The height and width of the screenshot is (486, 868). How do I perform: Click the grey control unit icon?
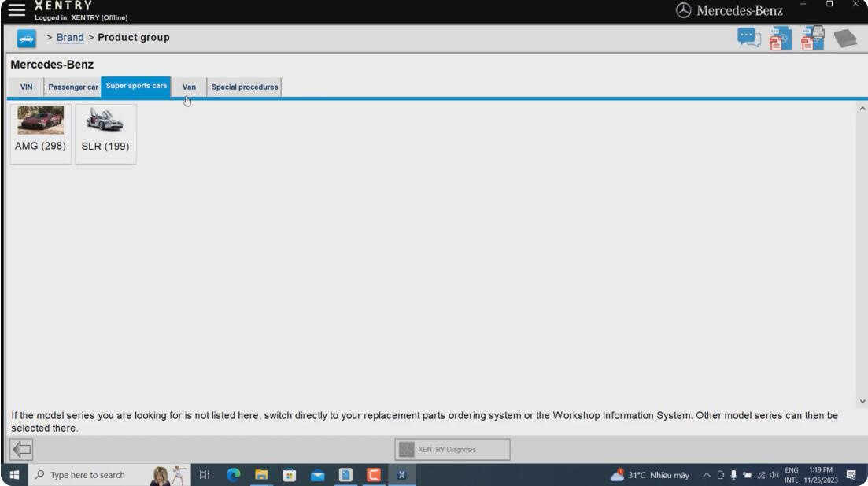(845, 39)
